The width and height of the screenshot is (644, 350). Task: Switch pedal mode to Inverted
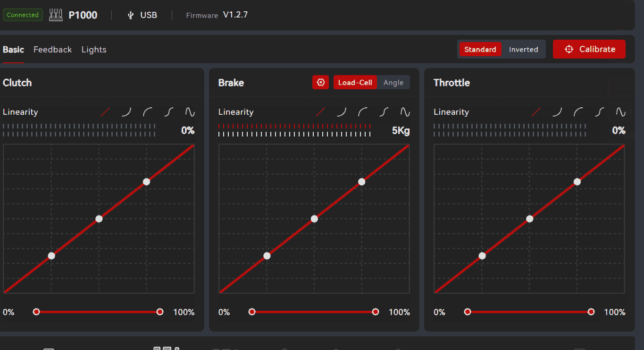pyautogui.click(x=523, y=50)
